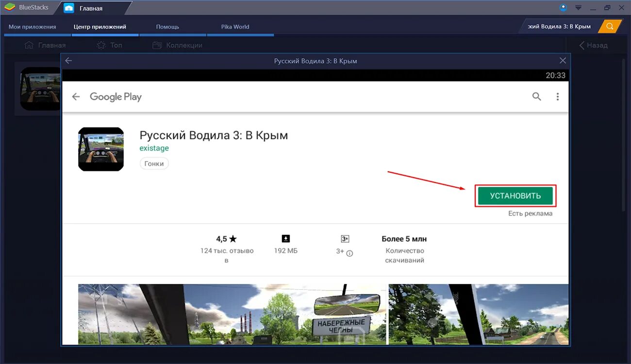Click the app title Русский Водила 3: В Крым

pyautogui.click(x=214, y=135)
